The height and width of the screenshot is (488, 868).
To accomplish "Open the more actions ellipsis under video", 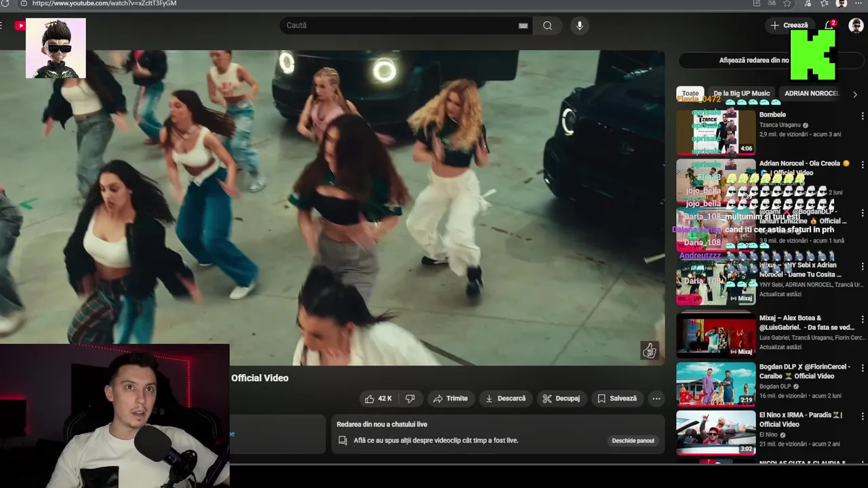I will click(656, 399).
